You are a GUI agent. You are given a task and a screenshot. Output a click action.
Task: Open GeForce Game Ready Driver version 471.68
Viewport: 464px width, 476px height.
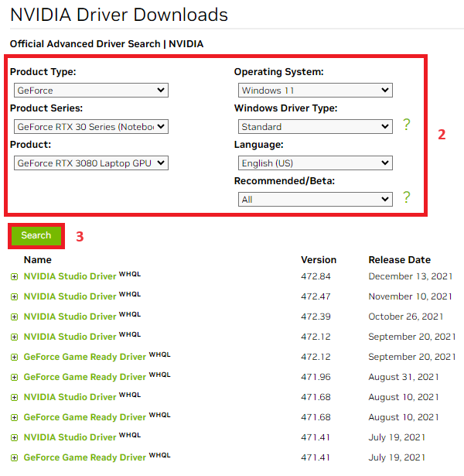pyautogui.click(x=84, y=417)
